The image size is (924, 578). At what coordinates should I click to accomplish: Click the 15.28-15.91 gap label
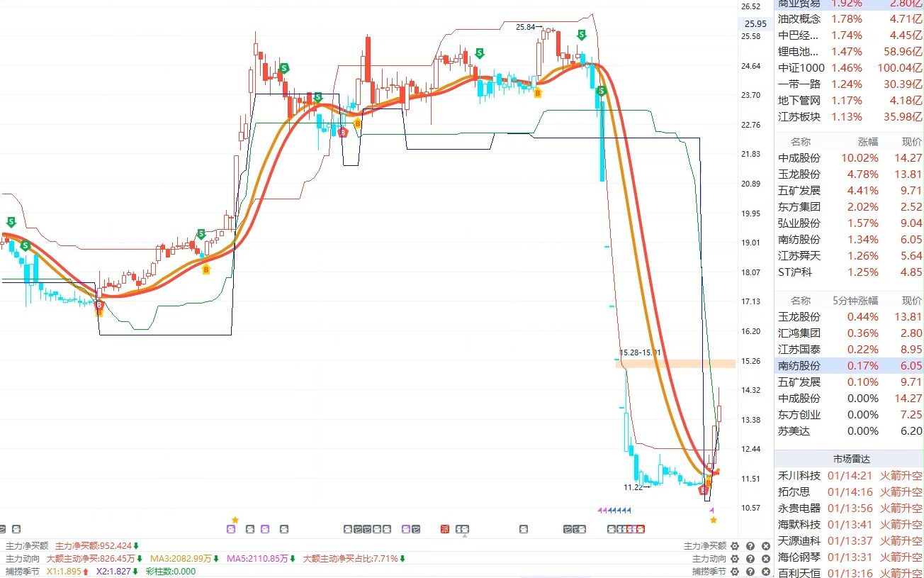coord(640,352)
